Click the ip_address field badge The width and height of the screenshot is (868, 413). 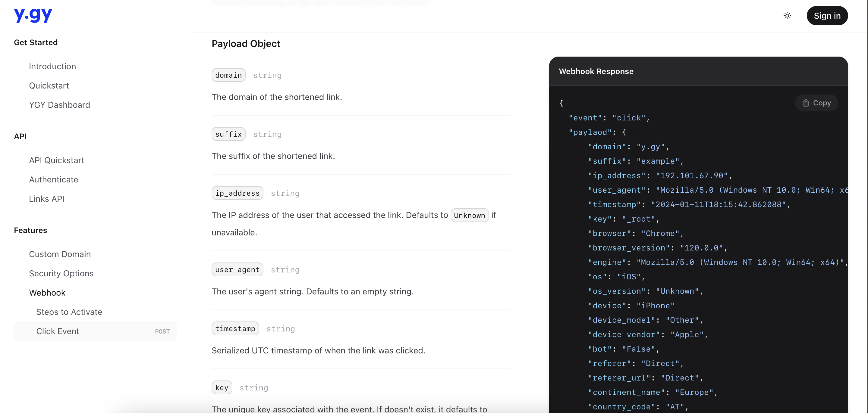[x=237, y=193]
